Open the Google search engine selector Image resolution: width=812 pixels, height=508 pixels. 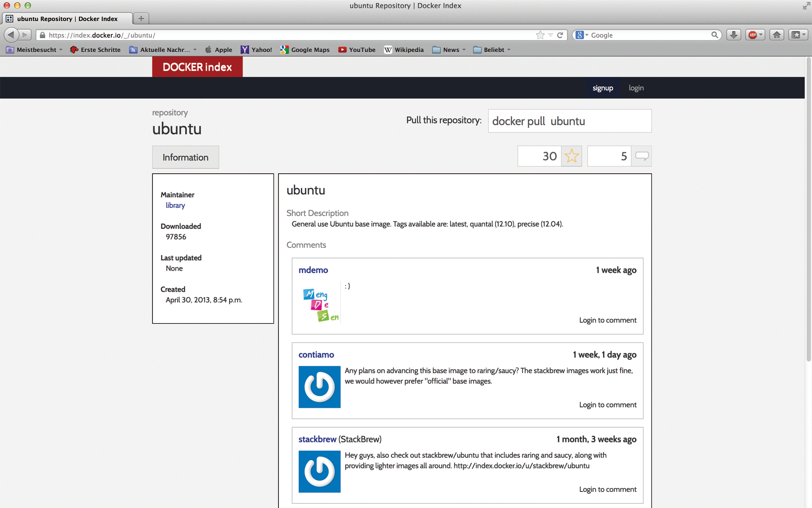point(582,35)
